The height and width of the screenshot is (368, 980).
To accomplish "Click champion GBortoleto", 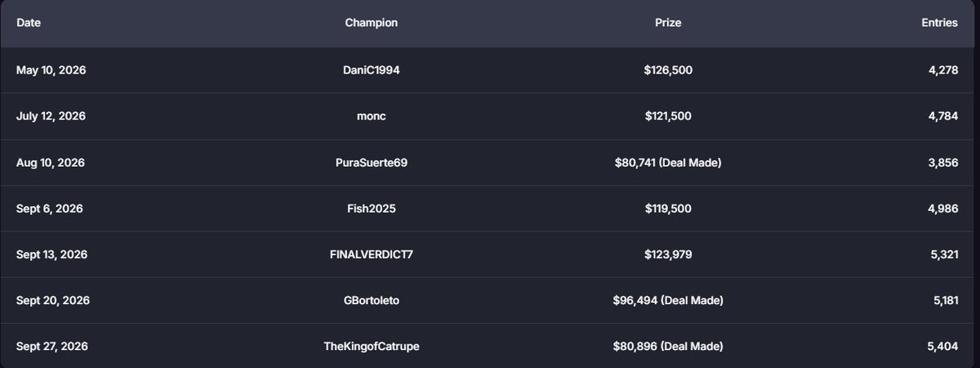I will pyautogui.click(x=372, y=301).
